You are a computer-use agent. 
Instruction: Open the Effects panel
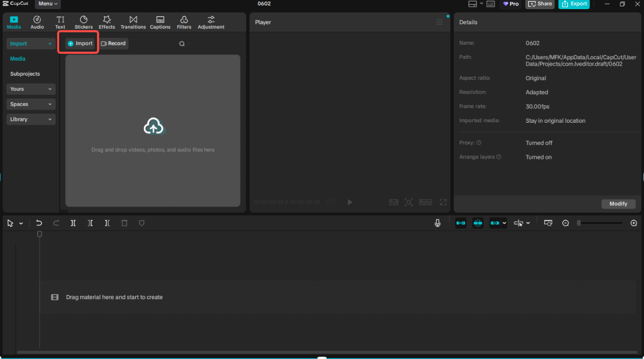(x=107, y=22)
